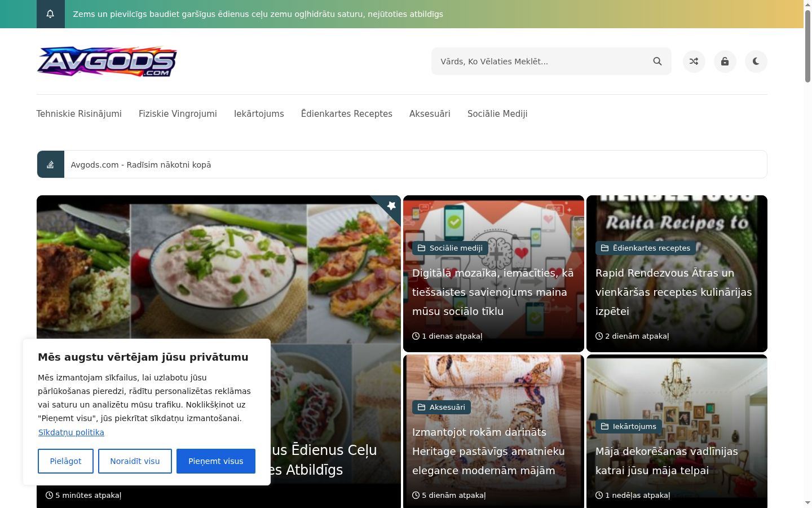Click Avgods.com - Radīsim nākotni kopā text
Viewport: 812px width, 508px height.
click(x=141, y=165)
